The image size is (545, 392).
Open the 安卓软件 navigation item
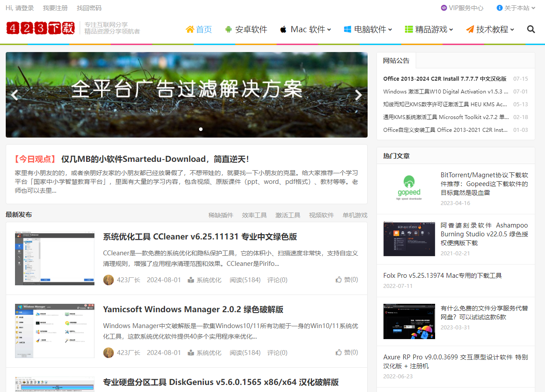pos(246,30)
